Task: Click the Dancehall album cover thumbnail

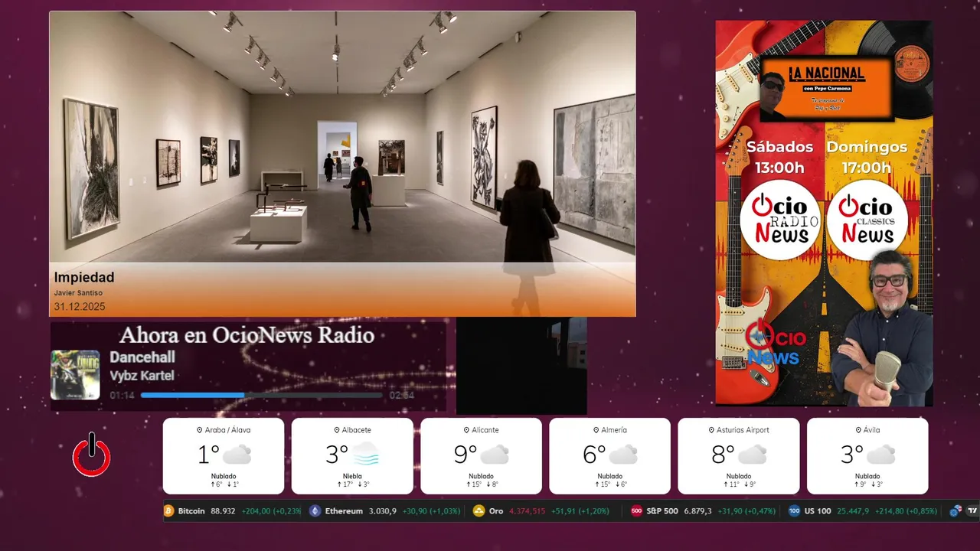Action: pyautogui.click(x=75, y=375)
